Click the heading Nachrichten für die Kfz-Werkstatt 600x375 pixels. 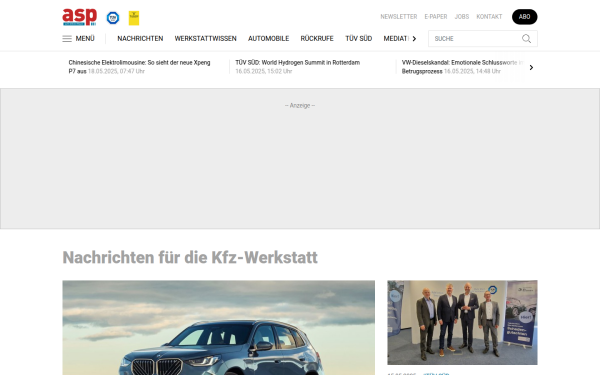(190, 258)
